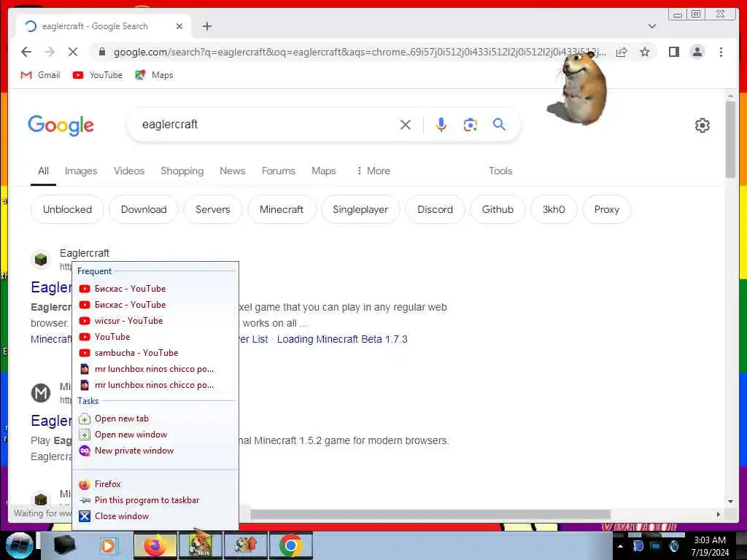Viewport: 747px width, 560px height.
Task: Switch to Maps results tab
Action: click(324, 171)
